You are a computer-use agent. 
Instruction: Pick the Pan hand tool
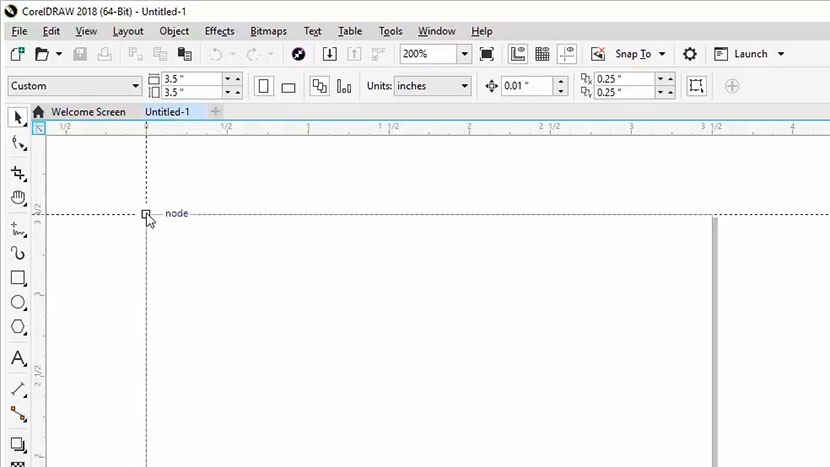click(18, 198)
